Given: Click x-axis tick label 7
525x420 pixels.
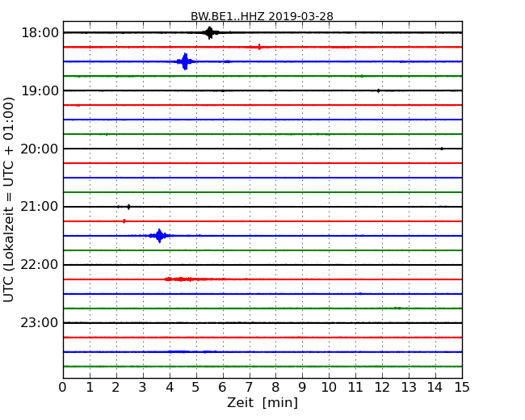Looking at the screenshot, I should 249,387.
